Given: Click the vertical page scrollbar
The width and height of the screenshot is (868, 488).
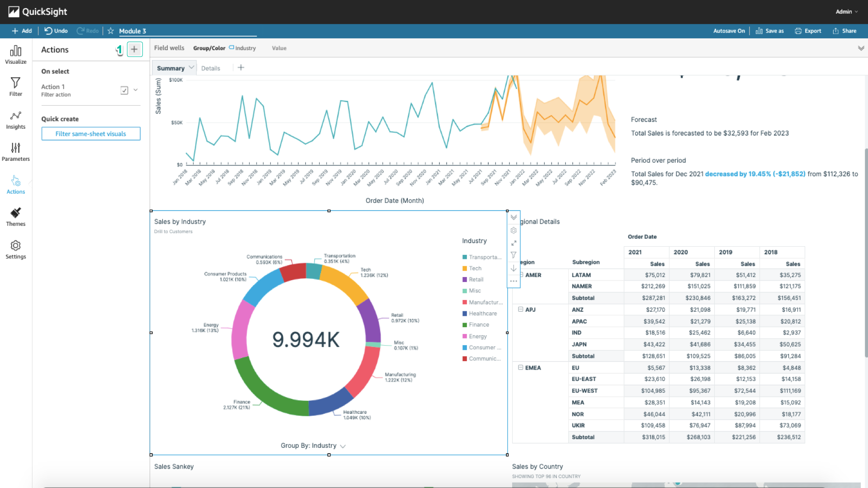Looking at the screenshot, I should [x=866, y=253].
